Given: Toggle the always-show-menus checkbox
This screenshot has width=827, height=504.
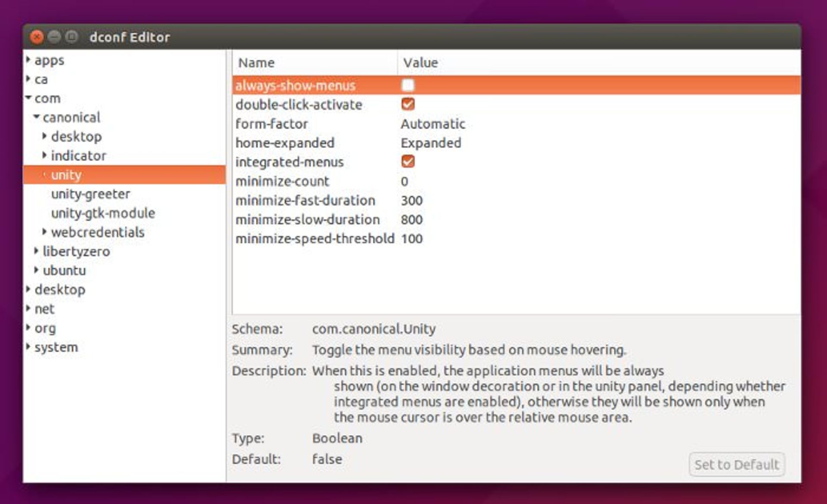Looking at the screenshot, I should pyautogui.click(x=407, y=86).
